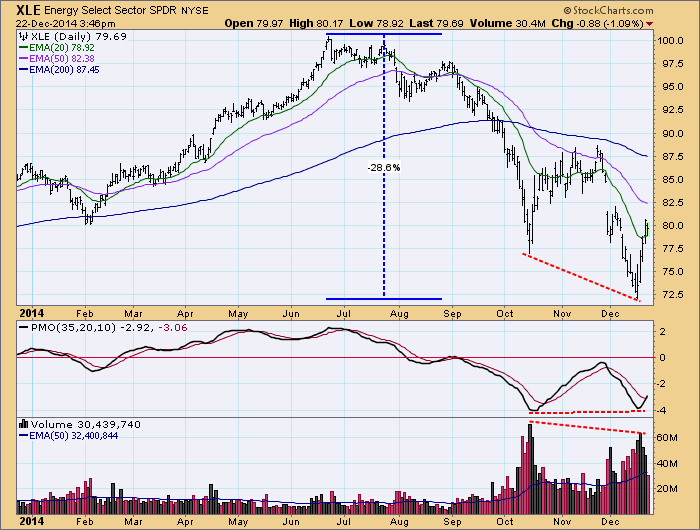Click the purple EMA(50) legend line swatch
Screen dimensions: 700x530
click(24, 58)
